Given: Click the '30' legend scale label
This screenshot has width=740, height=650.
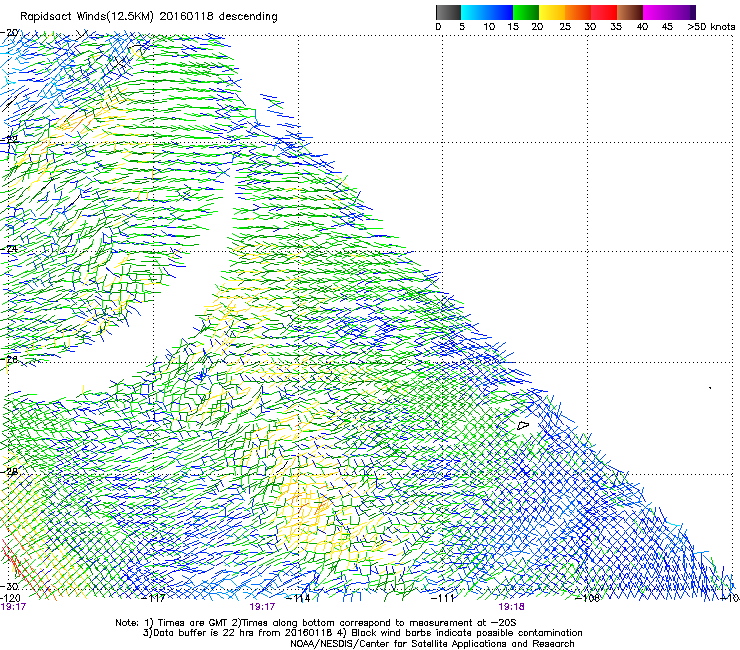Looking at the screenshot, I should pos(590,27).
